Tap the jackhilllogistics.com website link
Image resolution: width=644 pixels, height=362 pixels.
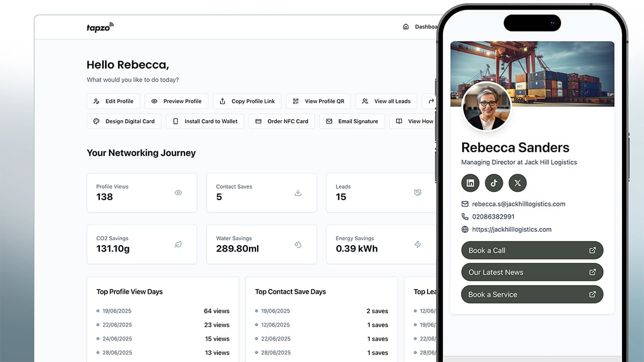pyautogui.click(x=511, y=230)
